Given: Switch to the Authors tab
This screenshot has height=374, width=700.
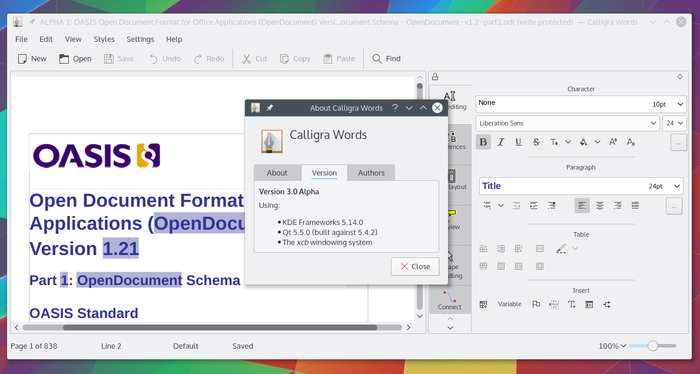Looking at the screenshot, I should click(371, 173).
